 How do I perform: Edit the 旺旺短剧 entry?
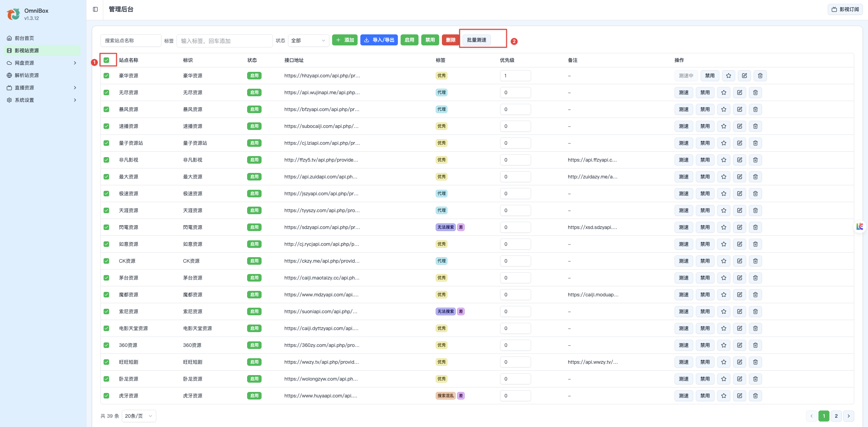point(740,362)
